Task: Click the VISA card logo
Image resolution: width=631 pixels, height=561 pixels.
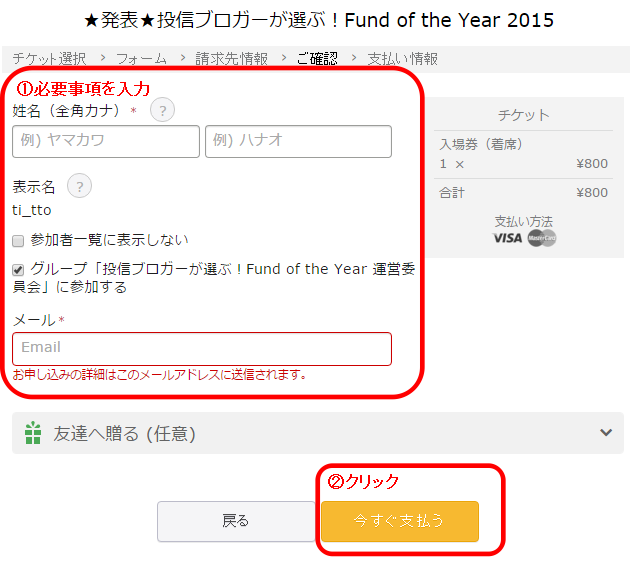Action: click(x=508, y=238)
